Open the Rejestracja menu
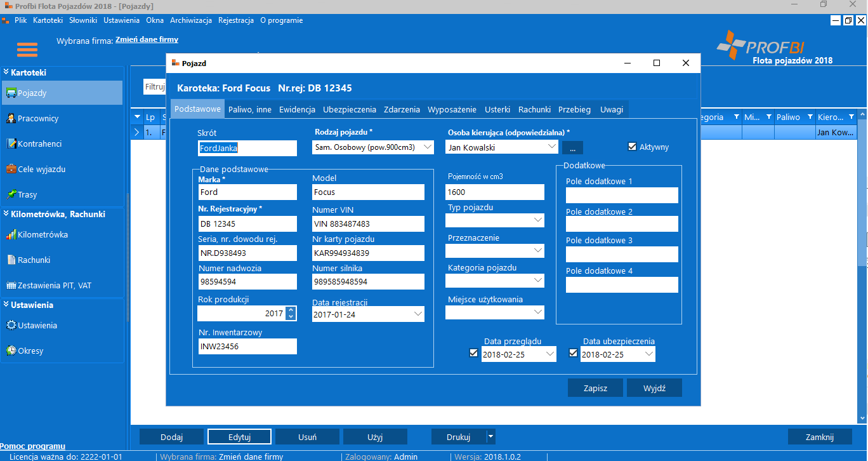Image resolution: width=868 pixels, height=461 pixels. 236,20
